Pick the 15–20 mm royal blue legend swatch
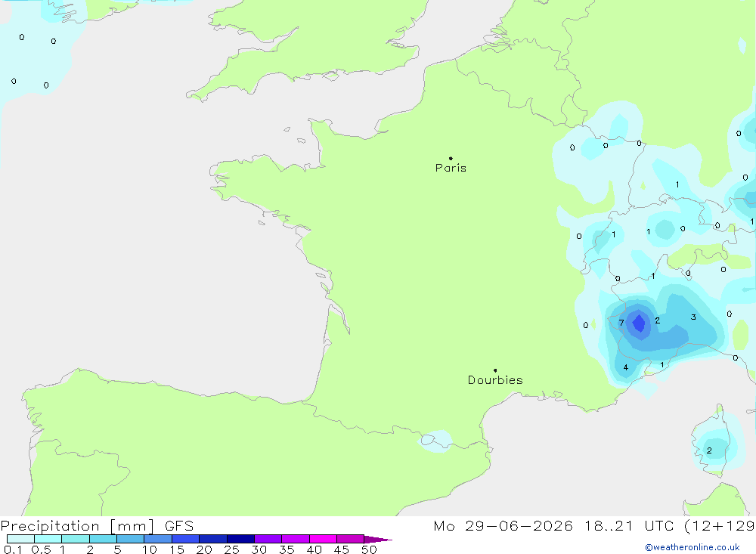The width and height of the screenshot is (756, 554). point(185,539)
